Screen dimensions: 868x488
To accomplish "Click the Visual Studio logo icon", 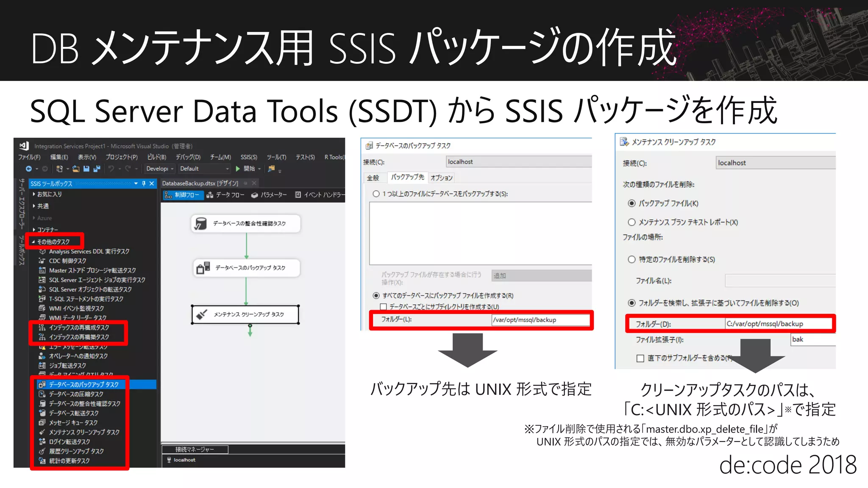I will pyautogui.click(x=24, y=146).
